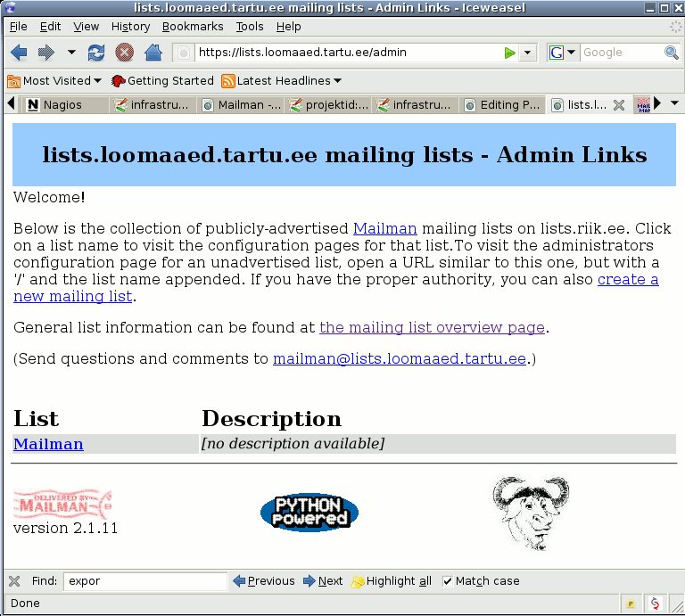Screen dimensions: 685x616
Task: Focus the address bar showing lists.loomaaed.tartu.ee/admin
Action: click(347, 53)
